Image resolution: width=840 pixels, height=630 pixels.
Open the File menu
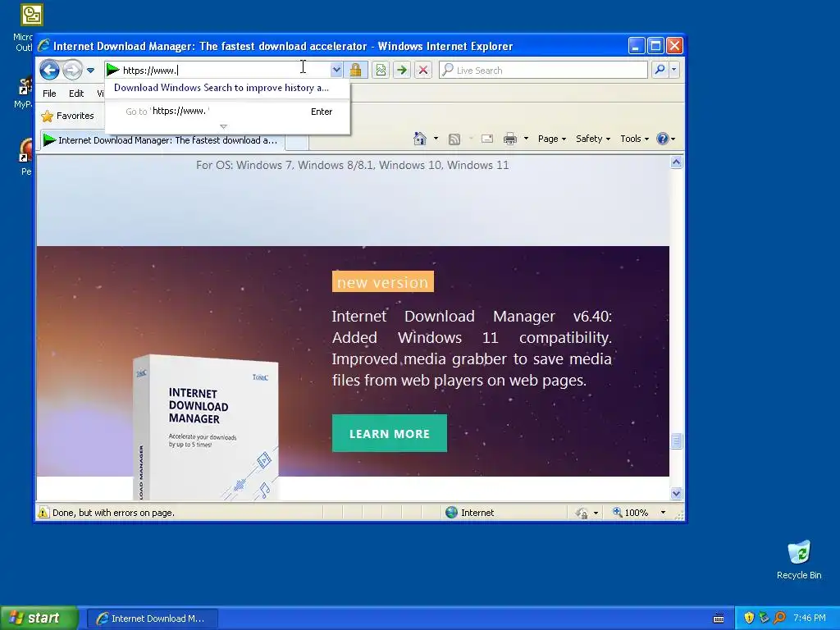pos(49,94)
